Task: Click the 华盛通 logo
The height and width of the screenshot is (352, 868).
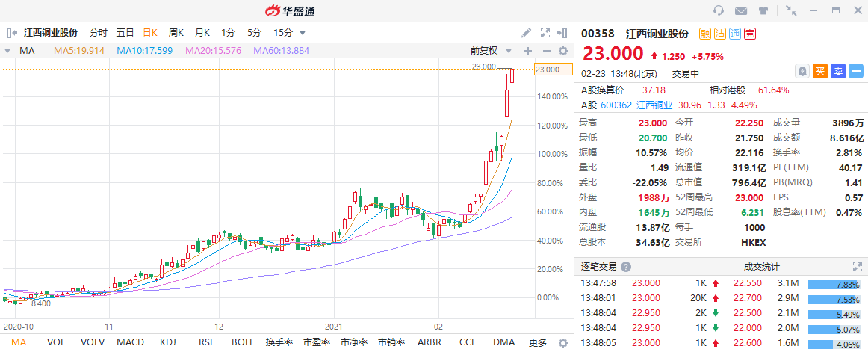Action: point(290,10)
